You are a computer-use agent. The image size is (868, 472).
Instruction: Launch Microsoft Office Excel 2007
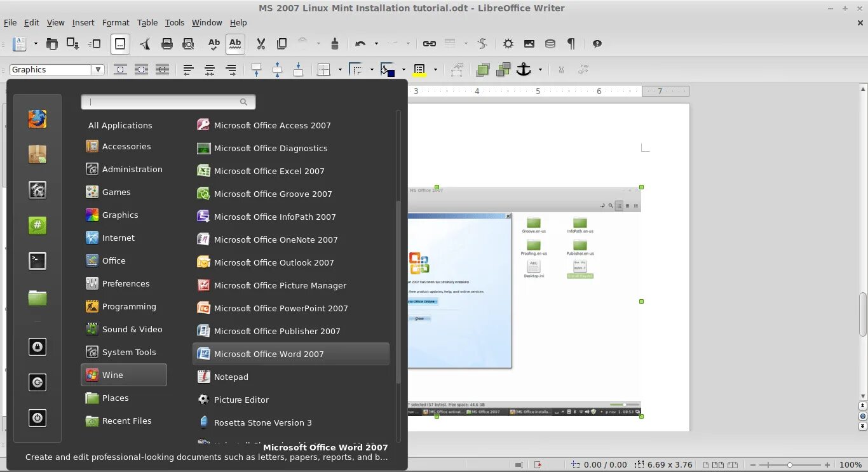tap(291, 171)
